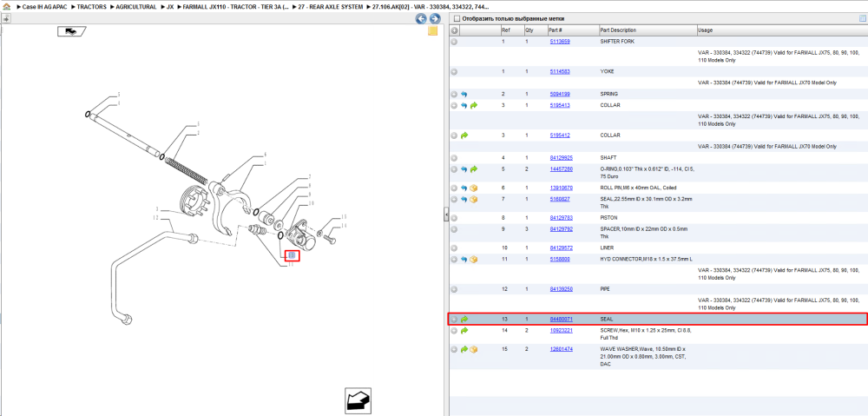868x416 pixels.
Task: Toggle checkbox to show only selected marks
Action: [x=457, y=19]
